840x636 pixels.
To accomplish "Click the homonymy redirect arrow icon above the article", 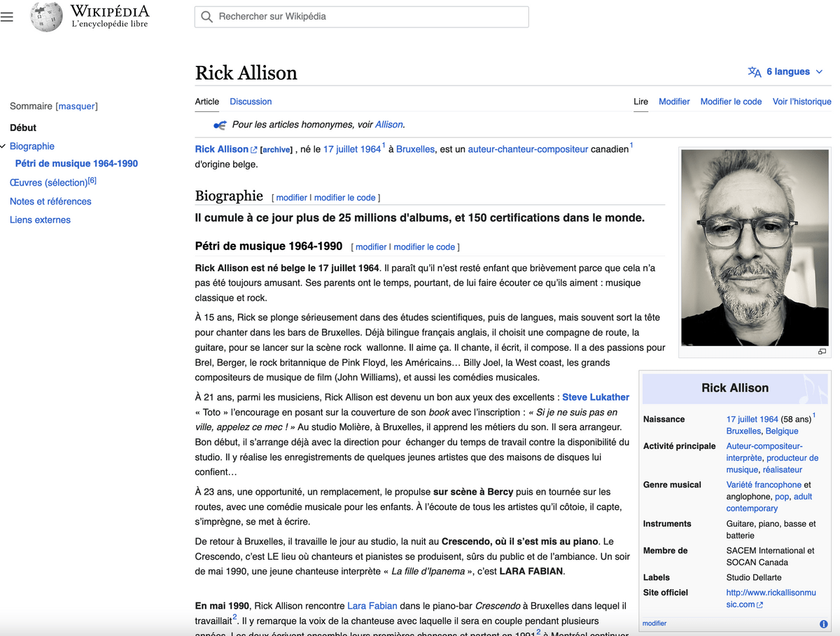I will (218, 124).
